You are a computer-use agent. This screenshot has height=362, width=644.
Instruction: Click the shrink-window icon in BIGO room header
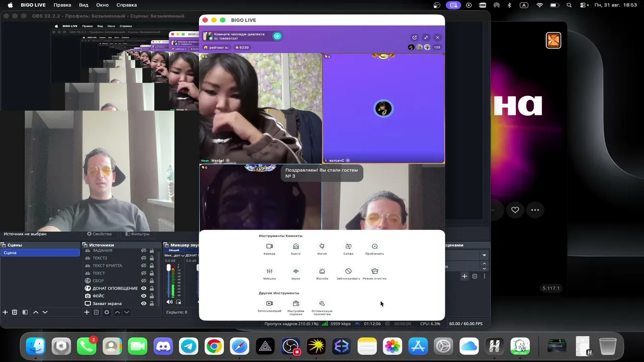coord(426,37)
